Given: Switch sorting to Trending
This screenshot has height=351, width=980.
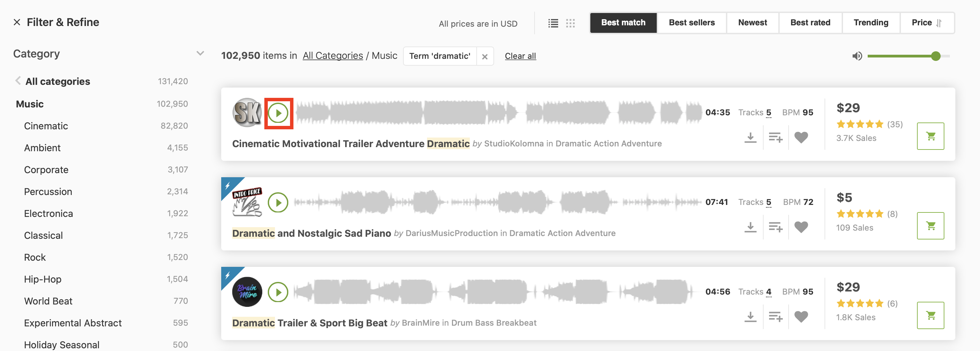Looking at the screenshot, I should click(x=871, y=23).
